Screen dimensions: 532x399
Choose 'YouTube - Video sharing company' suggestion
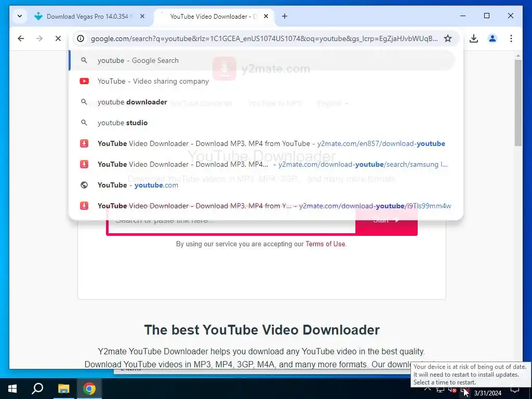click(x=262, y=81)
